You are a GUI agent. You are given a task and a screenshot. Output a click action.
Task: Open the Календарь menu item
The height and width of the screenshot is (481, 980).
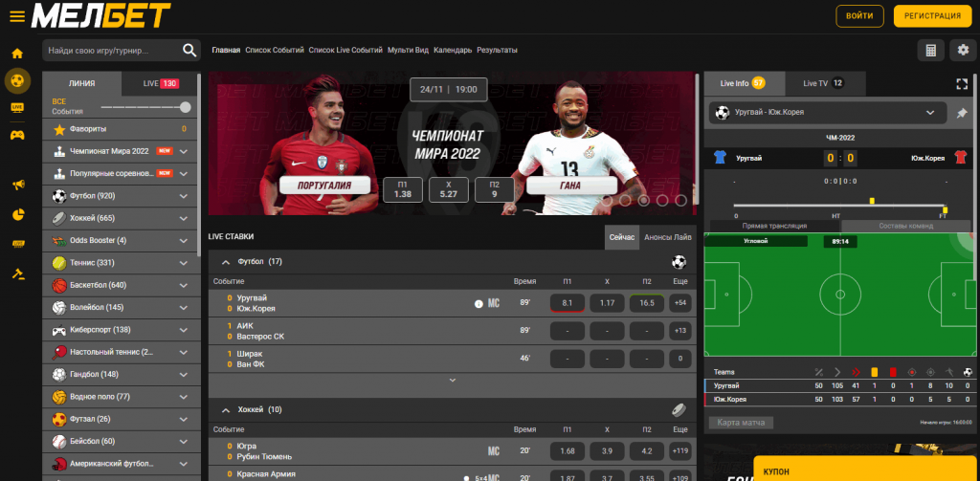coord(452,50)
